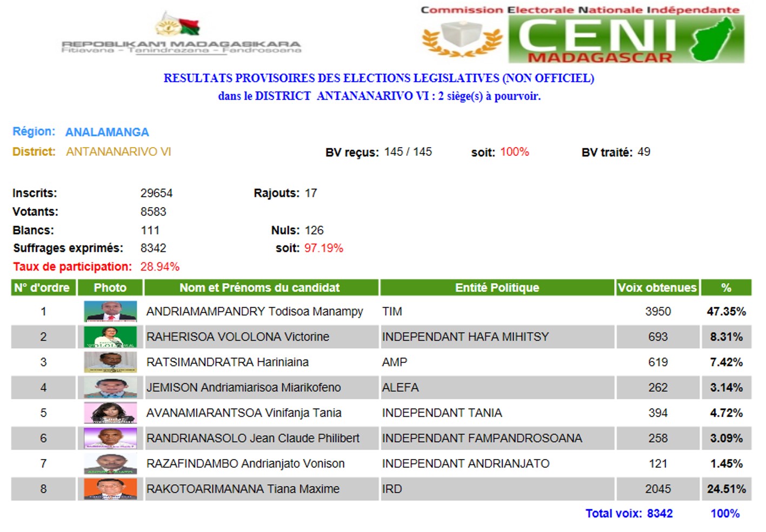Open photo of ANDRIAMAMPANDRY Todisoa Manampy
Viewport: 766px width, 532px height.
tap(110, 311)
